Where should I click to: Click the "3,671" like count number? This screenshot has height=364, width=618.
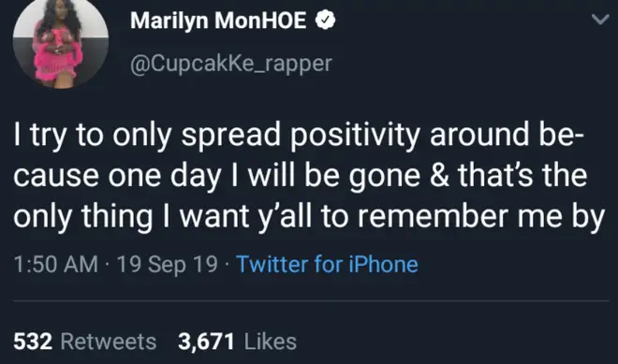pyautogui.click(x=206, y=342)
